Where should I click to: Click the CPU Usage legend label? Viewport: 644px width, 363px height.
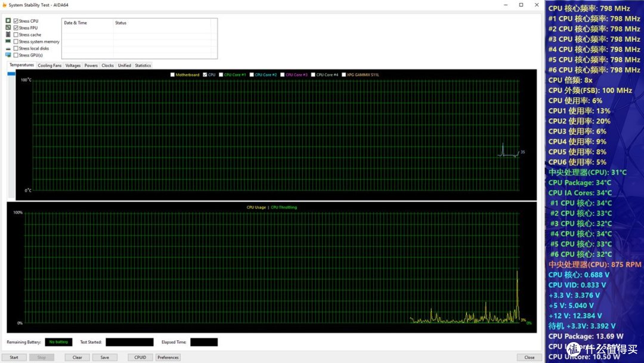pyautogui.click(x=256, y=207)
